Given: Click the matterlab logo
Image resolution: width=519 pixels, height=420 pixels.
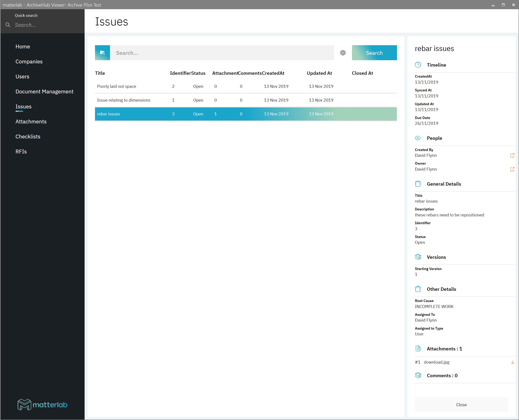Looking at the screenshot, I should click(x=42, y=405).
